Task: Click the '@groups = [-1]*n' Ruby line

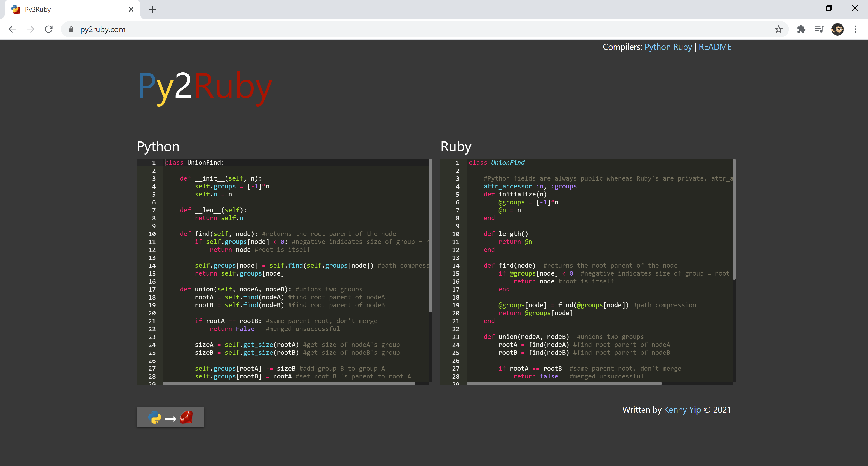Action: point(528,202)
